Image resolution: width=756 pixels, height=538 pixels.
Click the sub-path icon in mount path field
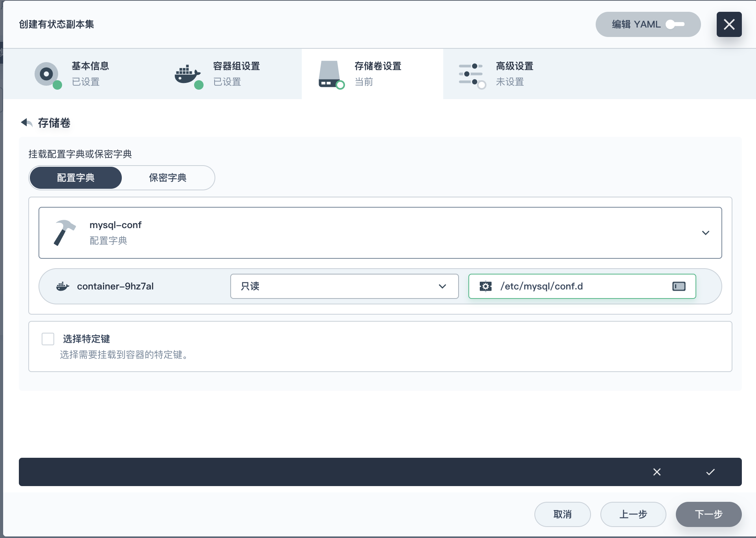(x=679, y=286)
